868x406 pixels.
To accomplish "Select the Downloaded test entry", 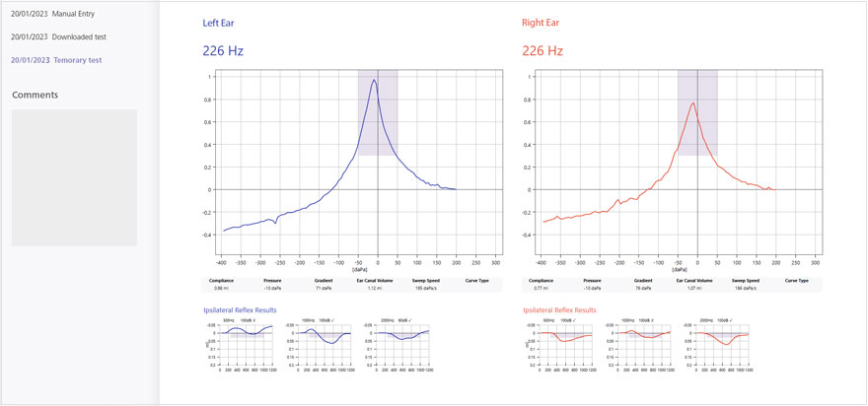I will [x=58, y=36].
